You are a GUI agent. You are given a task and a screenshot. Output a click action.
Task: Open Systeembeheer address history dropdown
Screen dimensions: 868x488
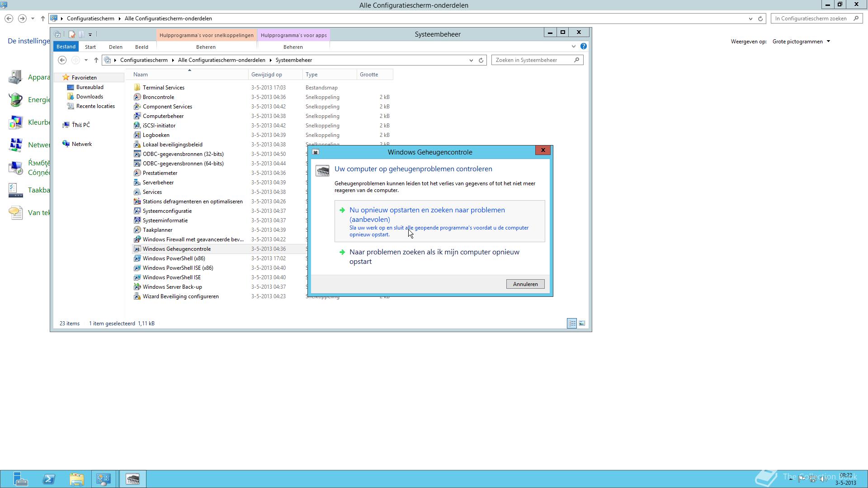471,60
